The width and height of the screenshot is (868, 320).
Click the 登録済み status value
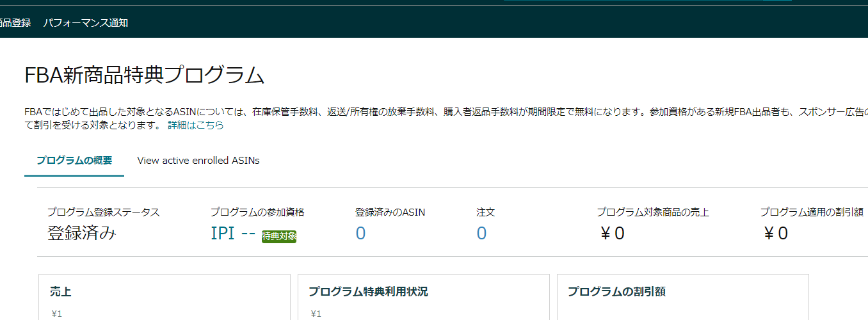pyautogui.click(x=82, y=234)
